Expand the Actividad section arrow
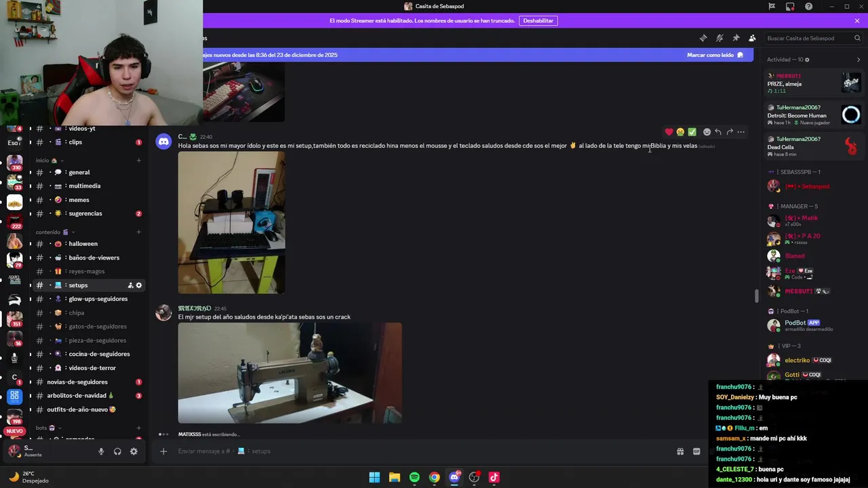 coord(859,60)
